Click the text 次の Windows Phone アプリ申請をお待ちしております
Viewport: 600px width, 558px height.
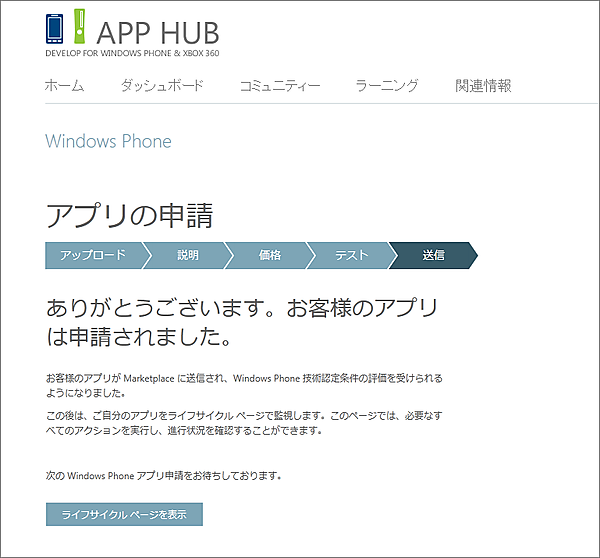point(163,476)
